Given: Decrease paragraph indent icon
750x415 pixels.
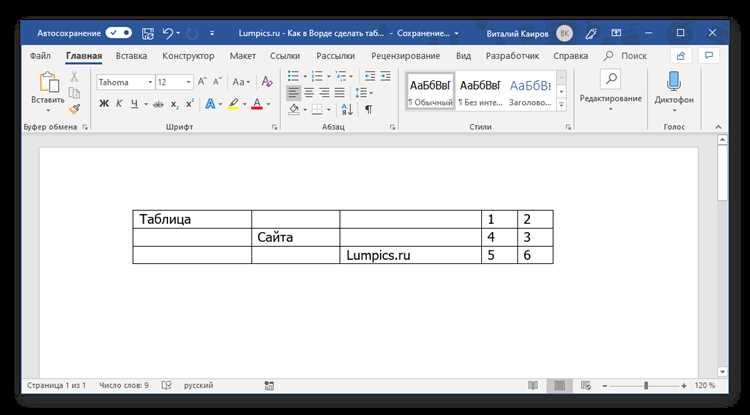Looking at the screenshot, I should click(x=369, y=76).
